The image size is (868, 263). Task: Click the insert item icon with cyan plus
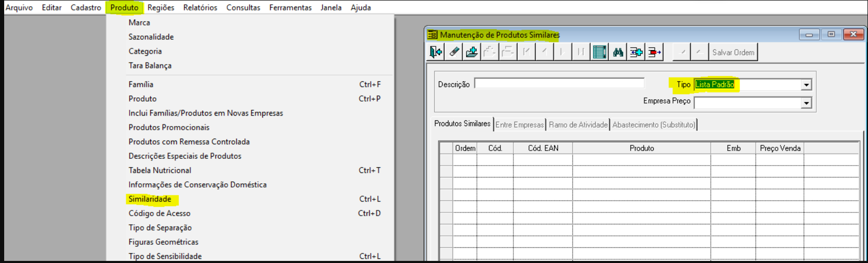click(636, 52)
